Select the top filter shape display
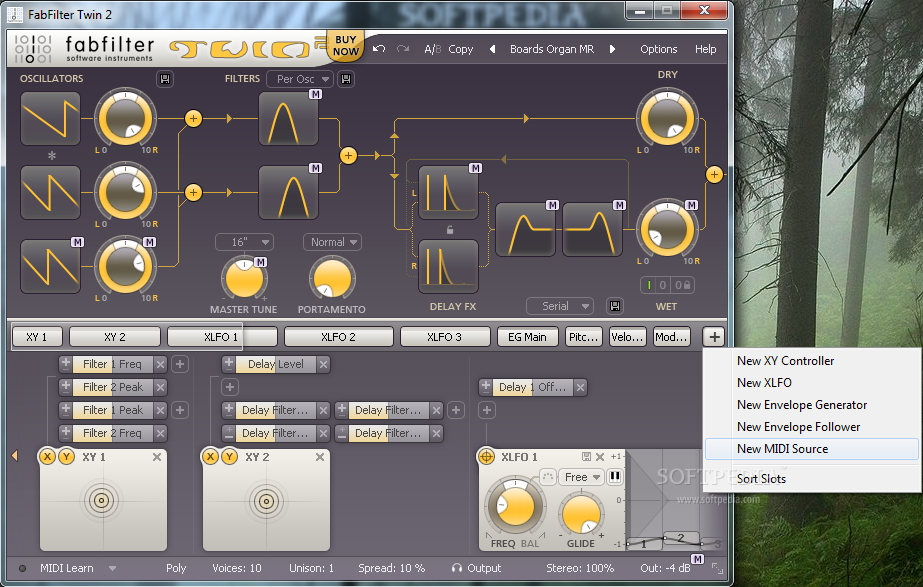 pos(288,118)
